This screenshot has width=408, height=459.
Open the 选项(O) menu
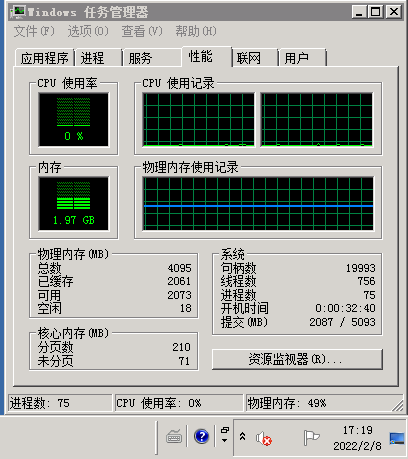pos(88,31)
